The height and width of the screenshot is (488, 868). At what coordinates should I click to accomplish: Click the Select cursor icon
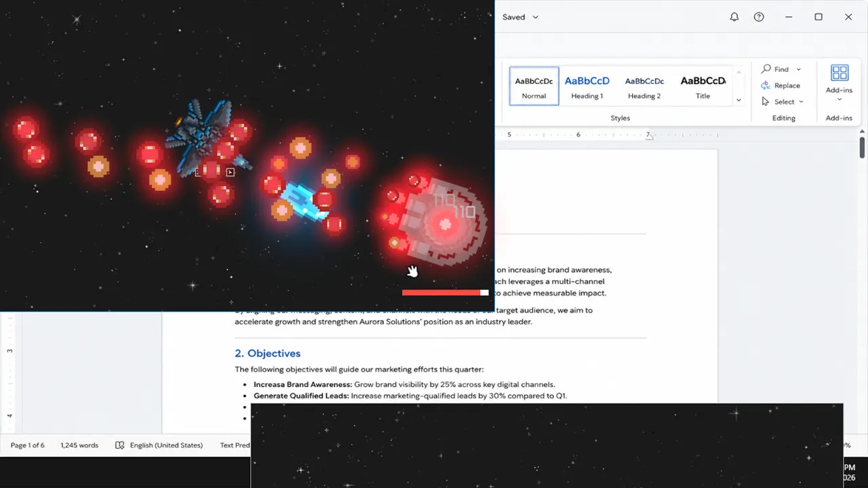click(766, 102)
